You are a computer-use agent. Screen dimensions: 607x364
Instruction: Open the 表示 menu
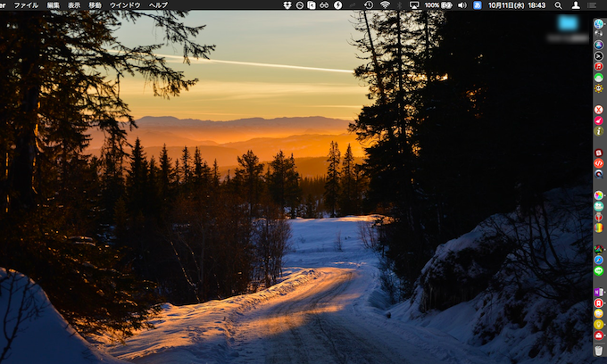pyautogui.click(x=74, y=5)
